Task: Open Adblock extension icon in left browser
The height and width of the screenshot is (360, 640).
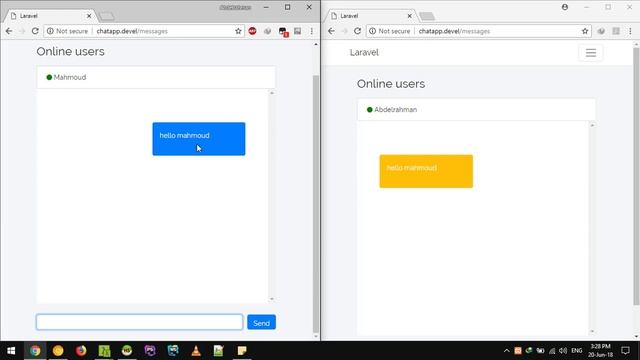Action: pos(252,31)
